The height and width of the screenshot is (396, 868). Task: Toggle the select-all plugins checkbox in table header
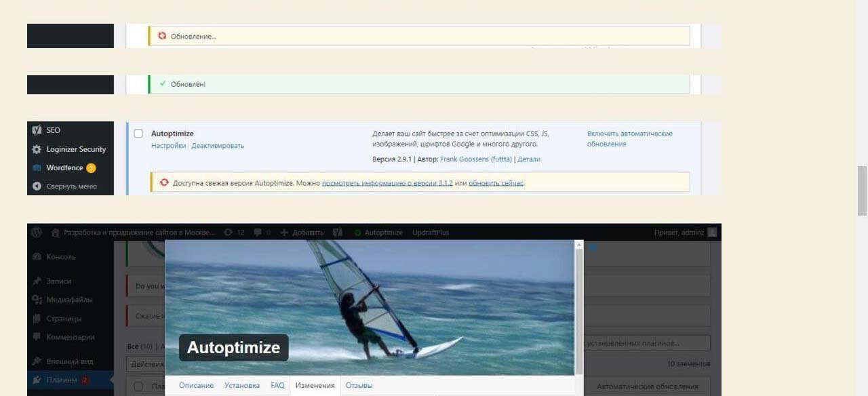138,387
